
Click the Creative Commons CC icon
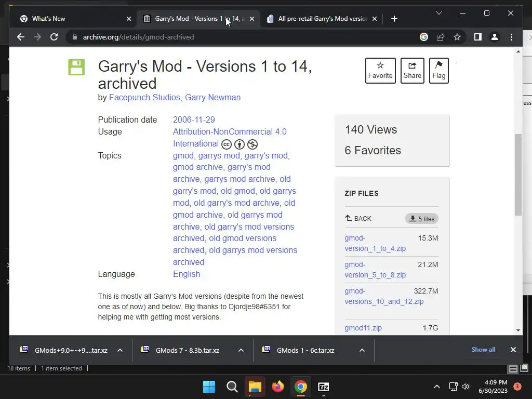click(x=227, y=144)
